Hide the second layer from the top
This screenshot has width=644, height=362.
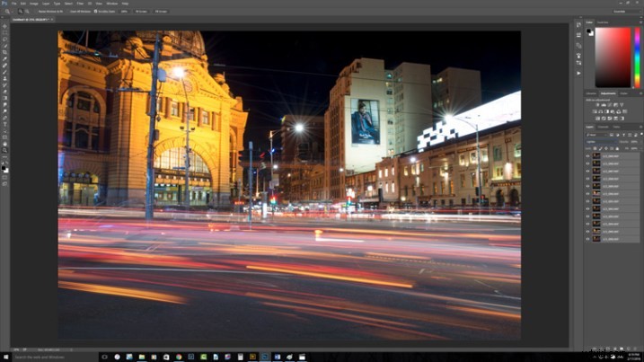[587, 163]
